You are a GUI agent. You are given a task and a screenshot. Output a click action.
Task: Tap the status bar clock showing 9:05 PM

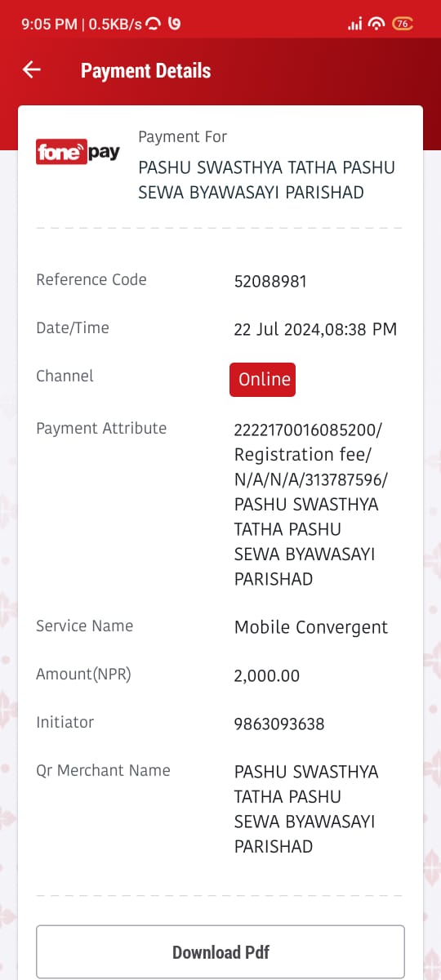point(49,24)
